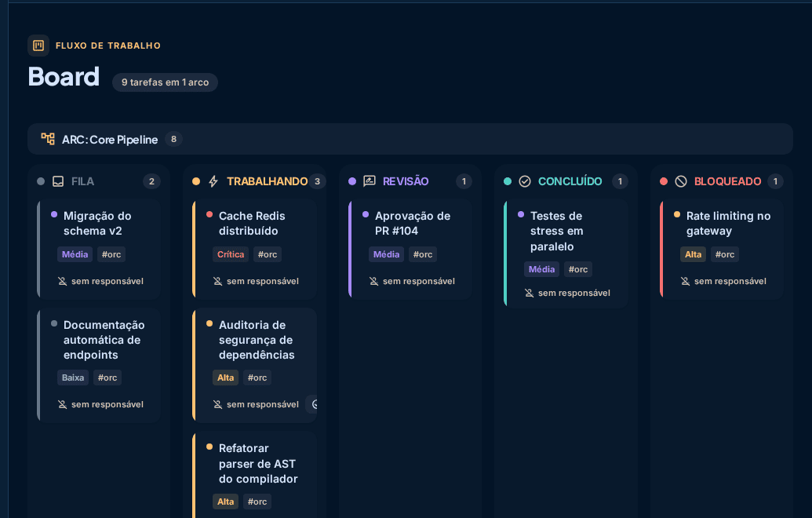Click the check-circle icon in CONCLUÍDO header

coord(525,181)
